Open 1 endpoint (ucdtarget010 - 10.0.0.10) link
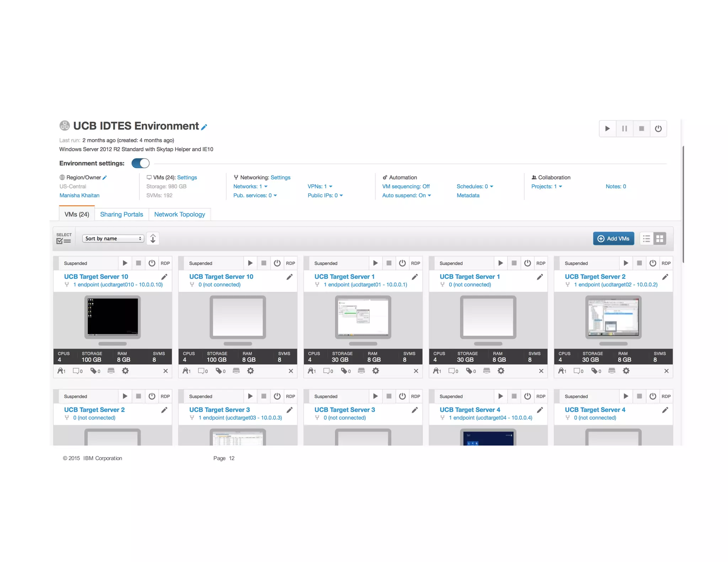This screenshot has width=728, height=562. (118, 285)
